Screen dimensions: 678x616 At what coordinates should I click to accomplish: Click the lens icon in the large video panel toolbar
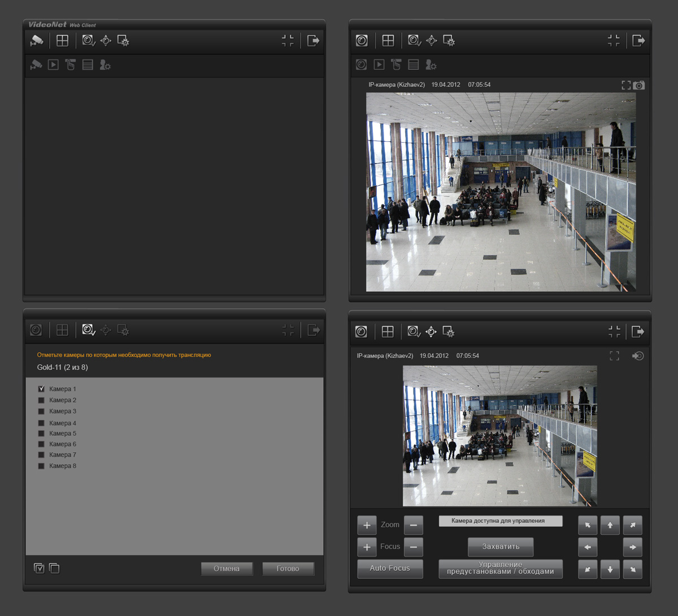pyautogui.click(x=362, y=41)
